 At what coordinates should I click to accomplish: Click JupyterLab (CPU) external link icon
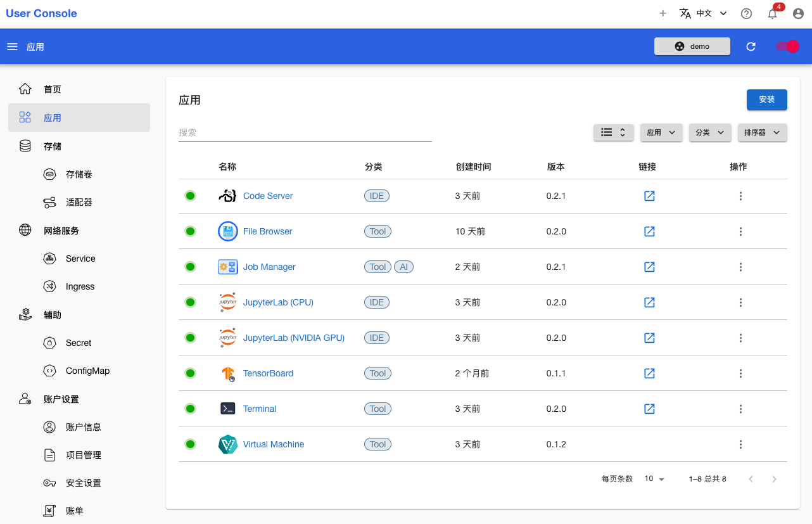[649, 302]
